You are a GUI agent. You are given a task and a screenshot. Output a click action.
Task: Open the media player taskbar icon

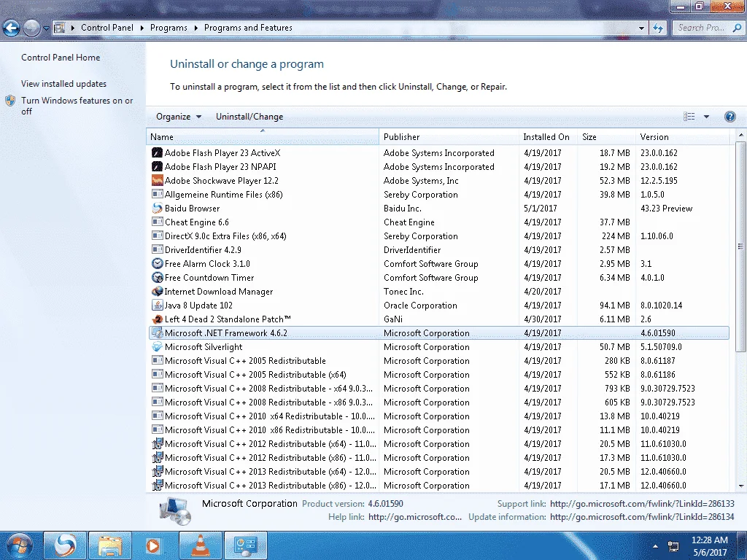tap(153, 545)
